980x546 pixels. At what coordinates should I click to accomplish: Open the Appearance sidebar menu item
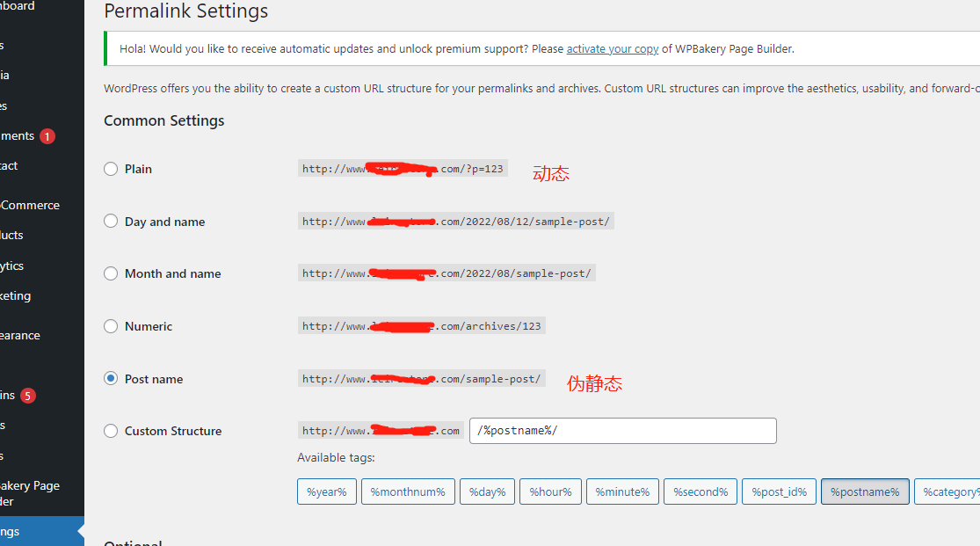(x=20, y=335)
